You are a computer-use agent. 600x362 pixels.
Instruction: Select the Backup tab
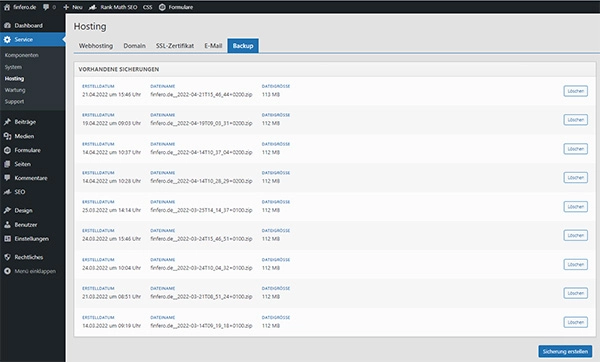(243, 46)
